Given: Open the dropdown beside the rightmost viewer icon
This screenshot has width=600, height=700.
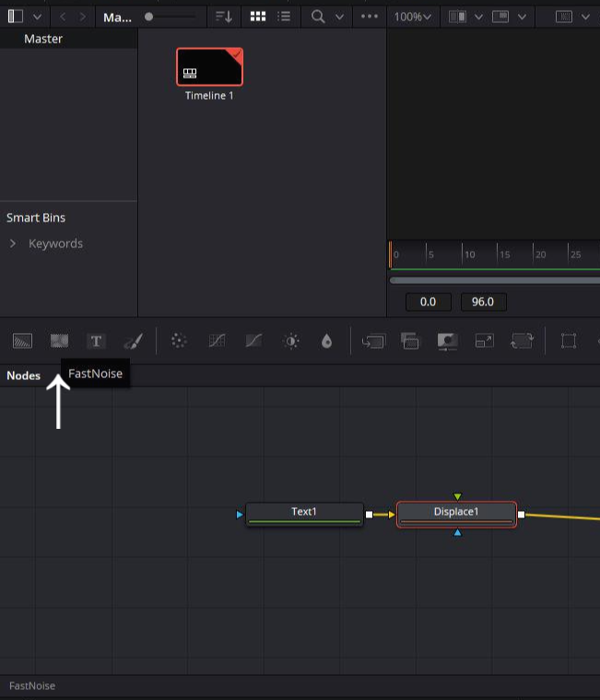Looking at the screenshot, I should click(586, 17).
